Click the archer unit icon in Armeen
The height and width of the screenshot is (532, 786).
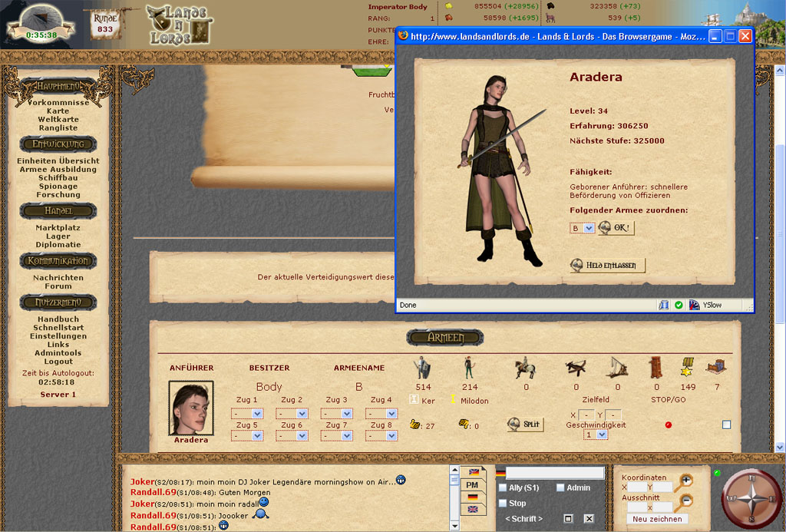coord(469,368)
